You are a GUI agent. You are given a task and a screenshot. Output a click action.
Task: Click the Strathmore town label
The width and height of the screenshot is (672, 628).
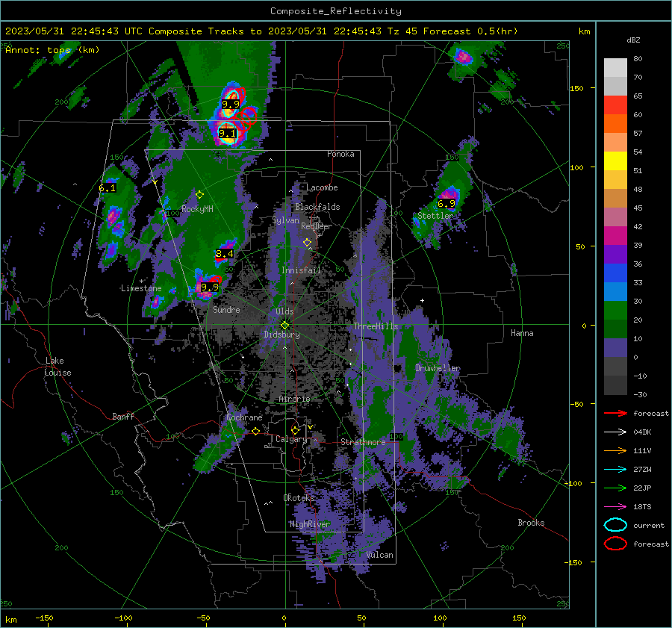point(363,442)
